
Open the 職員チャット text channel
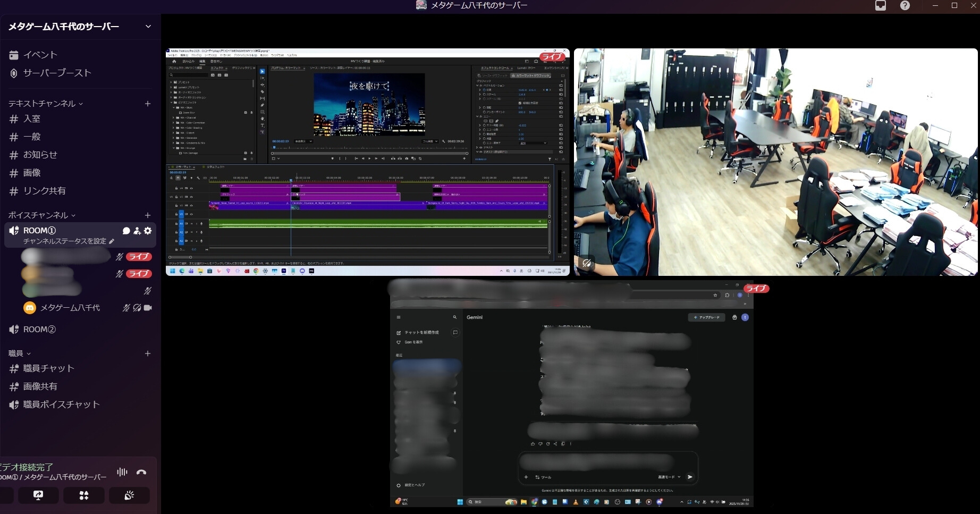point(48,368)
